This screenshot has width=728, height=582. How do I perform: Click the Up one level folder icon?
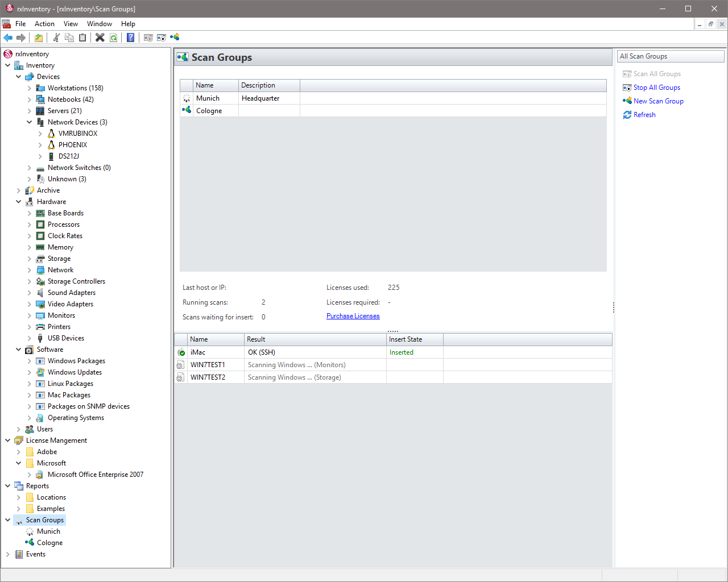point(38,38)
